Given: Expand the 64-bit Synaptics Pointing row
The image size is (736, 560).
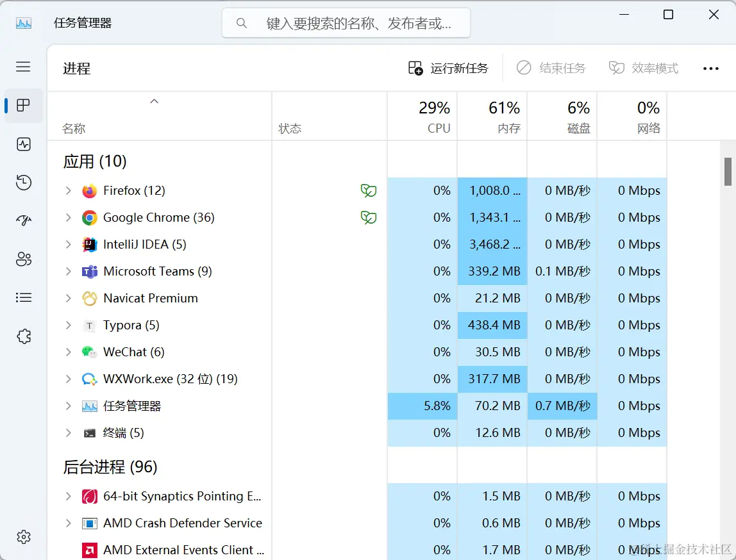Looking at the screenshot, I should [69, 496].
